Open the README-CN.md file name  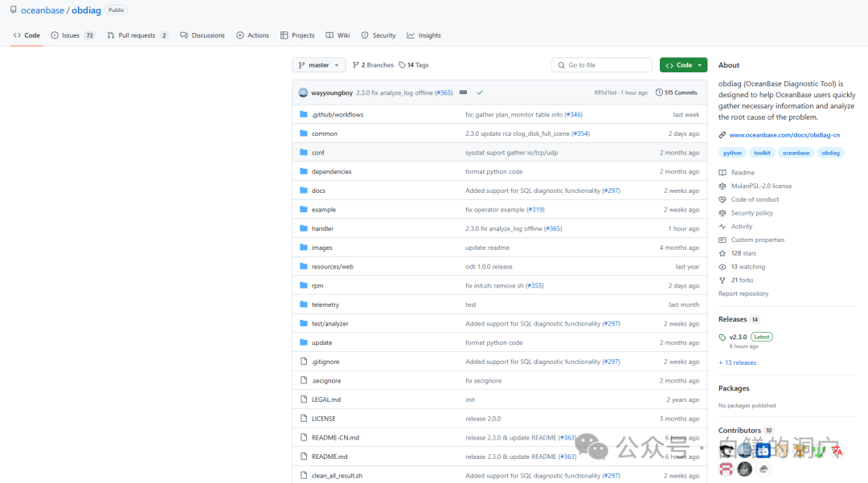(335, 438)
